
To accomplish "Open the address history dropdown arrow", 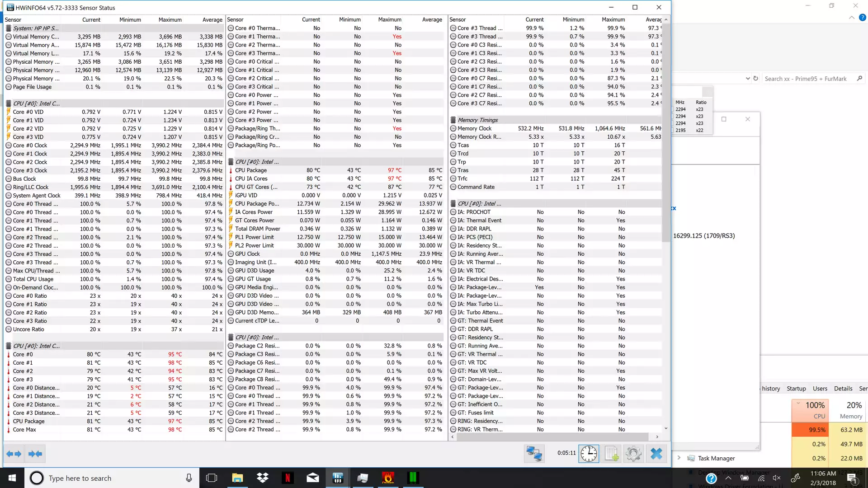I will click(x=748, y=79).
